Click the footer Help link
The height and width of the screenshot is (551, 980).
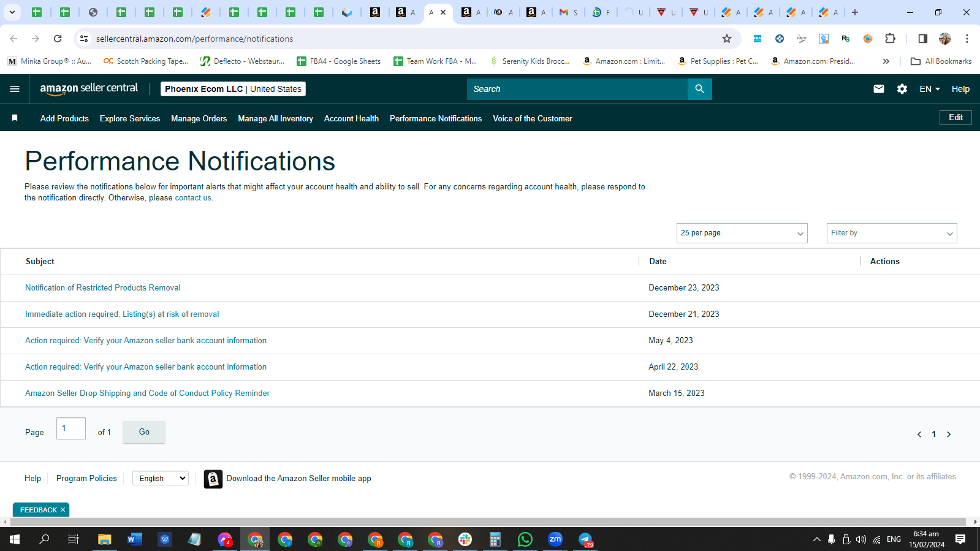[32, 478]
